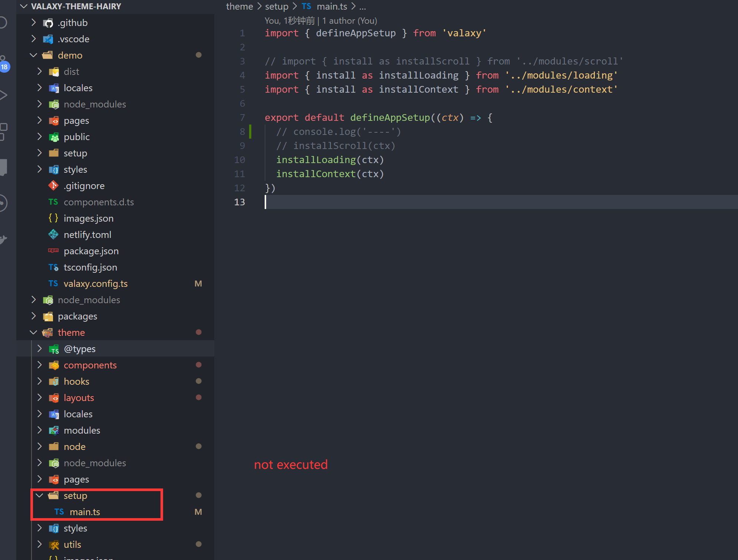The height and width of the screenshot is (560, 738).
Task: Click setup in the breadcrumb bar
Action: tap(277, 6)
